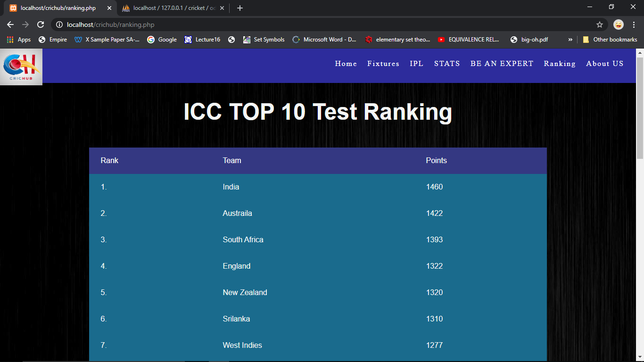
Task: Click the 1460 points value
Action: 435,187
